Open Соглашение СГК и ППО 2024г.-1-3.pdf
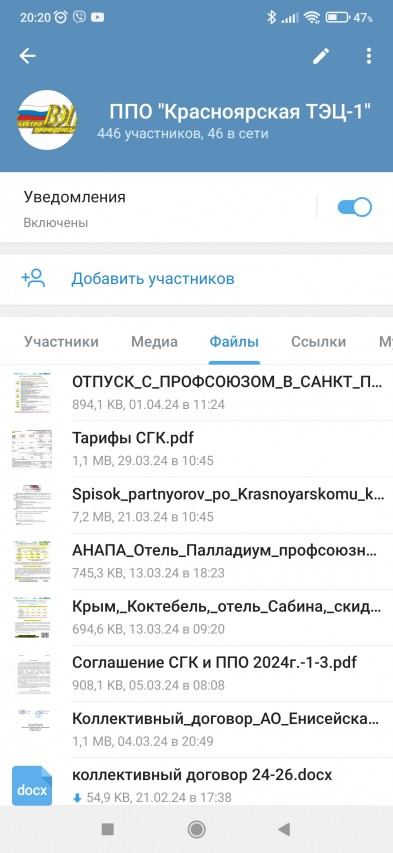This screenshot has height=853, width=393. click(196, 673)
